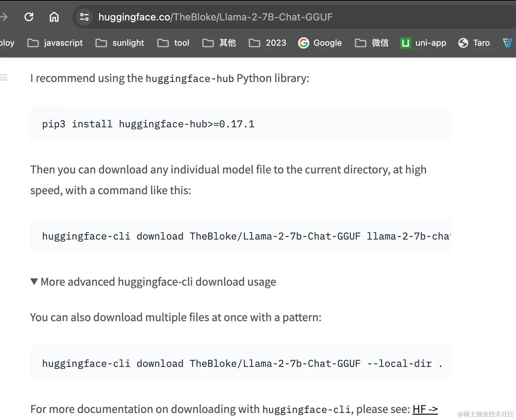Click the pip3 install huggingface-hub code block
This screenshot has height=420, width=516.
[x=240, y=124]
